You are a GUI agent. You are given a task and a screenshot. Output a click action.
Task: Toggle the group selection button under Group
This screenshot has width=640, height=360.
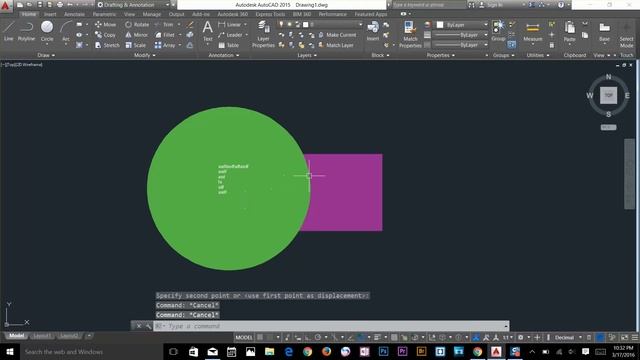click(511, 44)
